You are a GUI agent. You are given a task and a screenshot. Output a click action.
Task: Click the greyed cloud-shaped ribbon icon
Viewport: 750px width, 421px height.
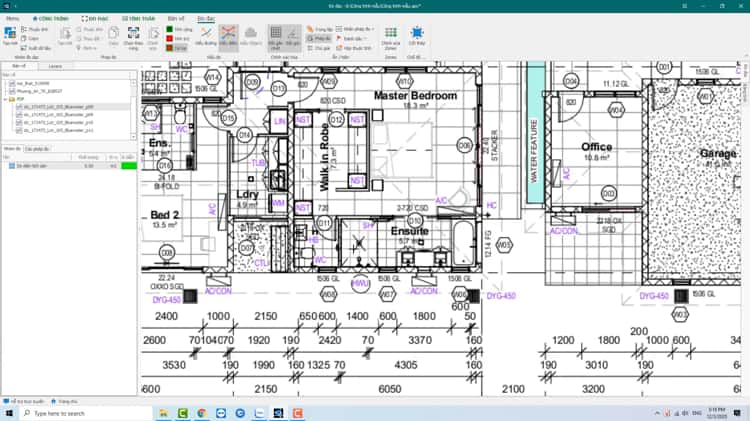point(250,33)
